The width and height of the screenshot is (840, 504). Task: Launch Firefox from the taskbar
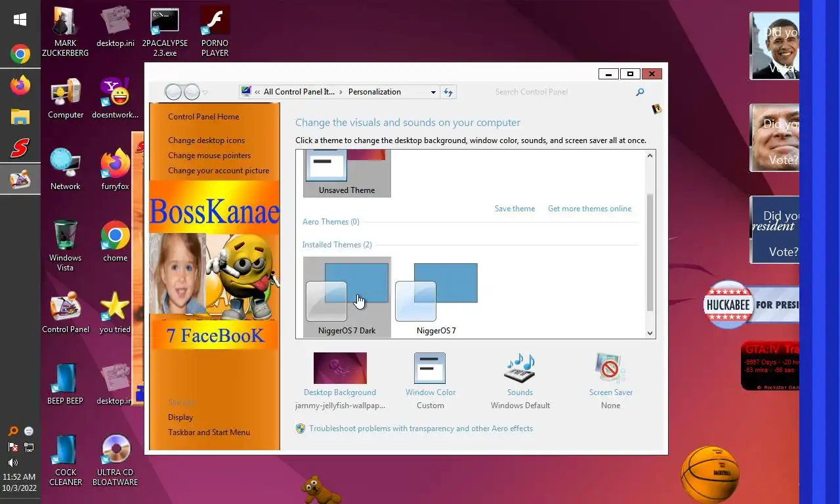click(20, 85)
